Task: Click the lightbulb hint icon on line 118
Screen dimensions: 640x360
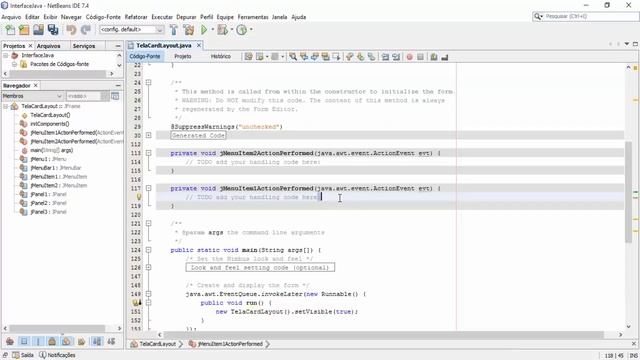Action: pyautogui.click(x=139, y=197)
